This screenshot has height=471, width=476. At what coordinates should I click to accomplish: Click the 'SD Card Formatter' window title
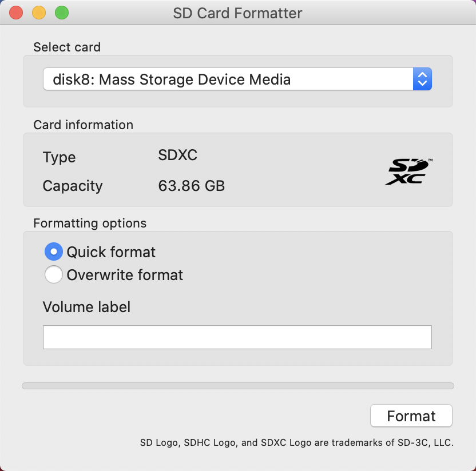[237, 13]
